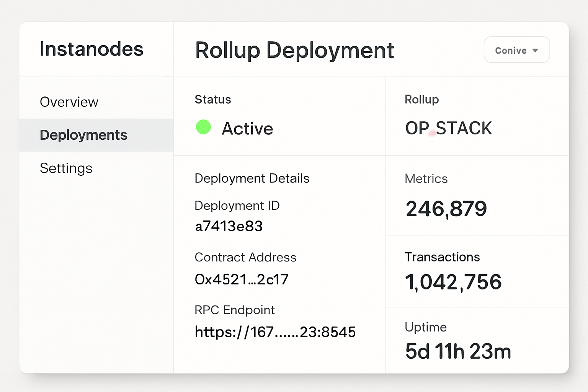Switch to the Overview tab

69,102
